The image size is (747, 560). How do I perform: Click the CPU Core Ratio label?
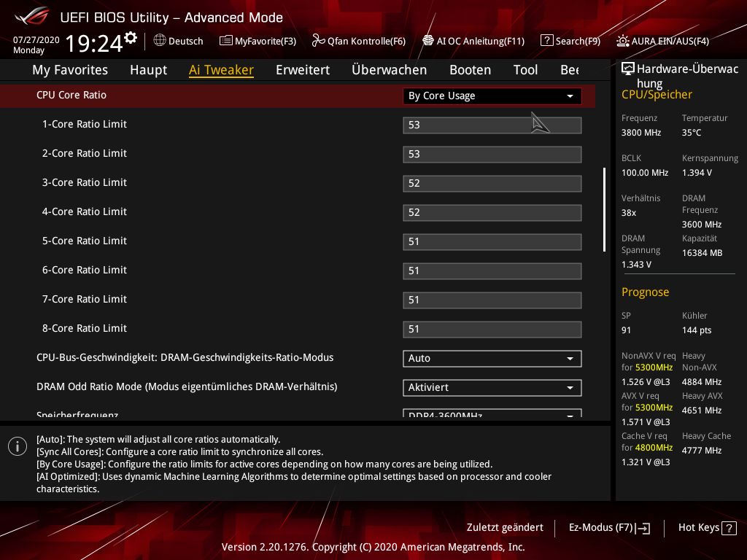click(71, 96)
